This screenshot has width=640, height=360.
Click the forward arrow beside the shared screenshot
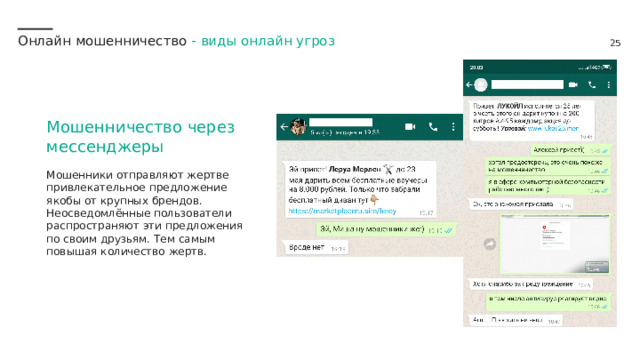click(x=490, y=244)
